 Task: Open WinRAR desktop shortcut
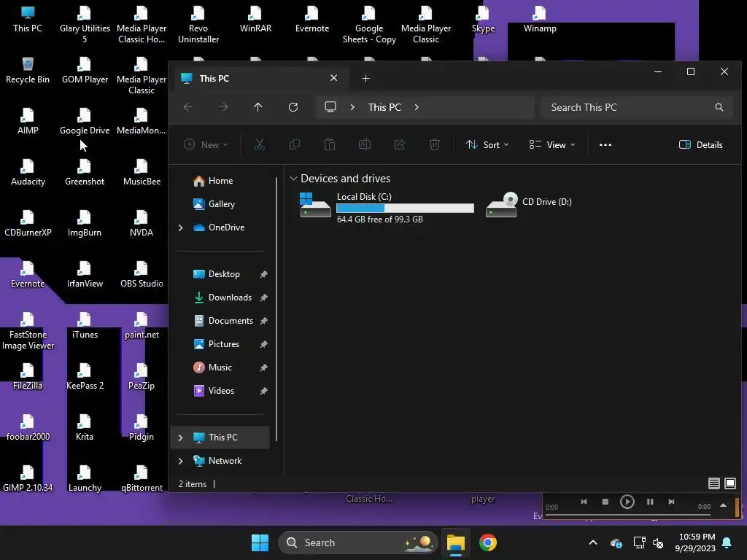(x=255, y=19)
